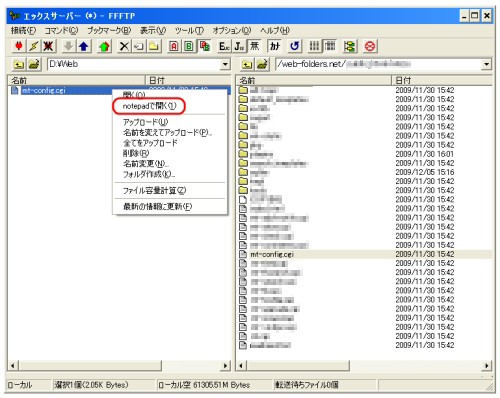Go up one folder on local side
This screenshot has height=398, width=500.
point(19,64)
